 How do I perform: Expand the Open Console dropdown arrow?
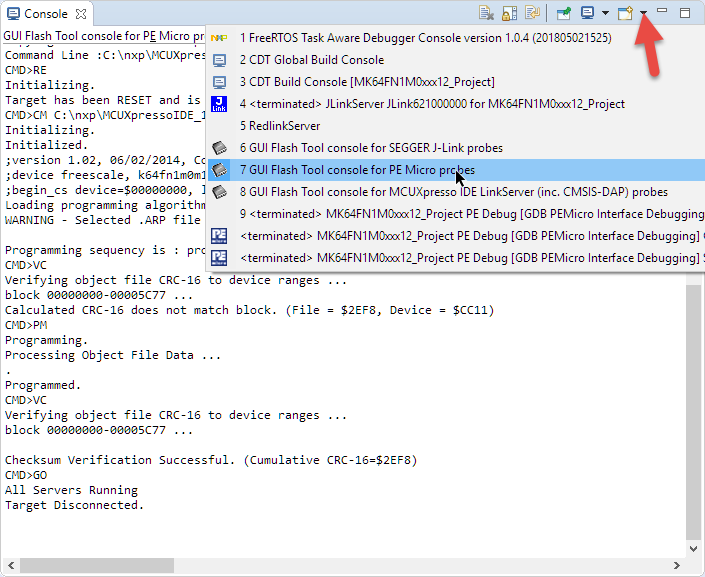click(x=644, y=13)
